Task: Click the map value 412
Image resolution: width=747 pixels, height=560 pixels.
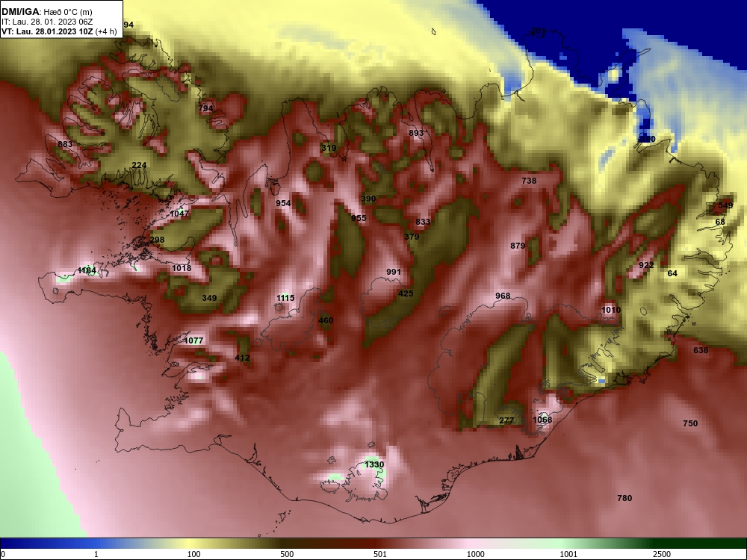Action: point(242,358)
